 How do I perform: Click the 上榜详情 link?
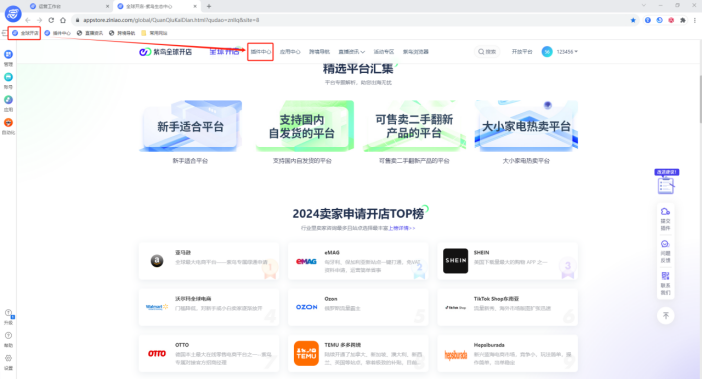(x=401, y=228)
